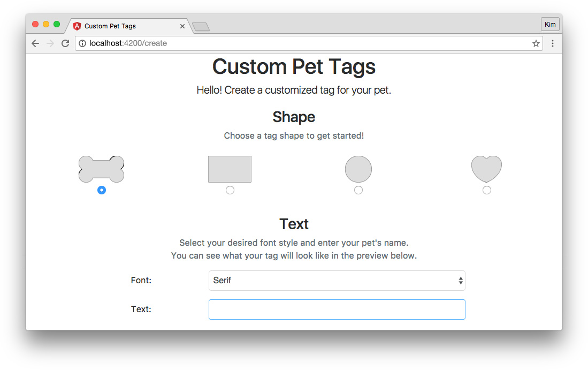Close the Custom Pet Tags tab
The width and height of the screenshot is (588, 370).
click(x=182, y=26)
